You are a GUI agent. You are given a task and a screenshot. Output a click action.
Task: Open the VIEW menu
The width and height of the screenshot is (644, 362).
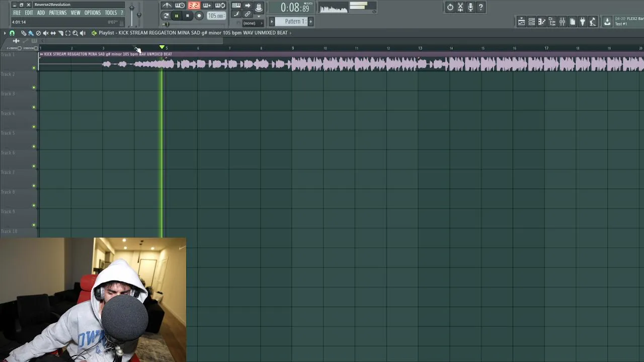point(75,13)
